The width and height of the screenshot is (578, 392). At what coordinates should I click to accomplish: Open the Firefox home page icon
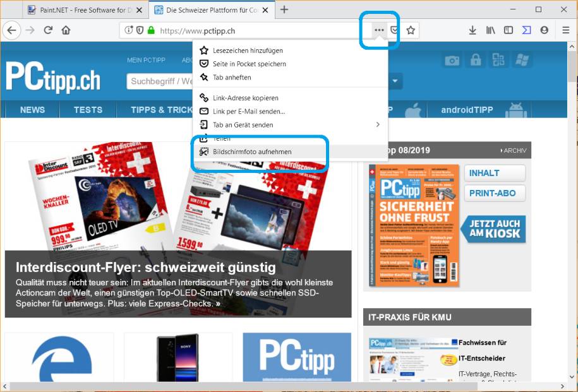(x=66, y=30)
